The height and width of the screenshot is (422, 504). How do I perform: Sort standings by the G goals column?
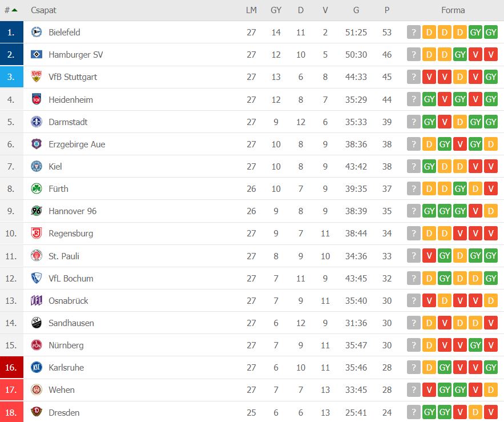[356, 10]
